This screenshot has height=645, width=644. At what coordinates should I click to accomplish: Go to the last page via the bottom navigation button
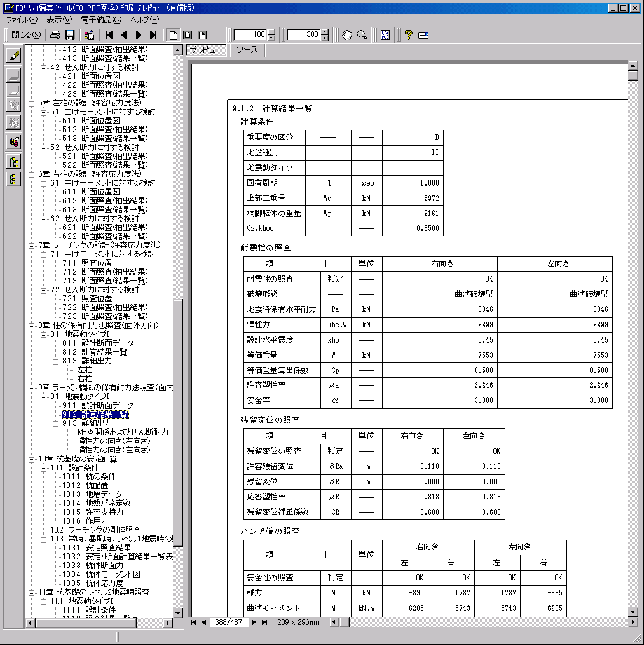click(x=264, y=622)
